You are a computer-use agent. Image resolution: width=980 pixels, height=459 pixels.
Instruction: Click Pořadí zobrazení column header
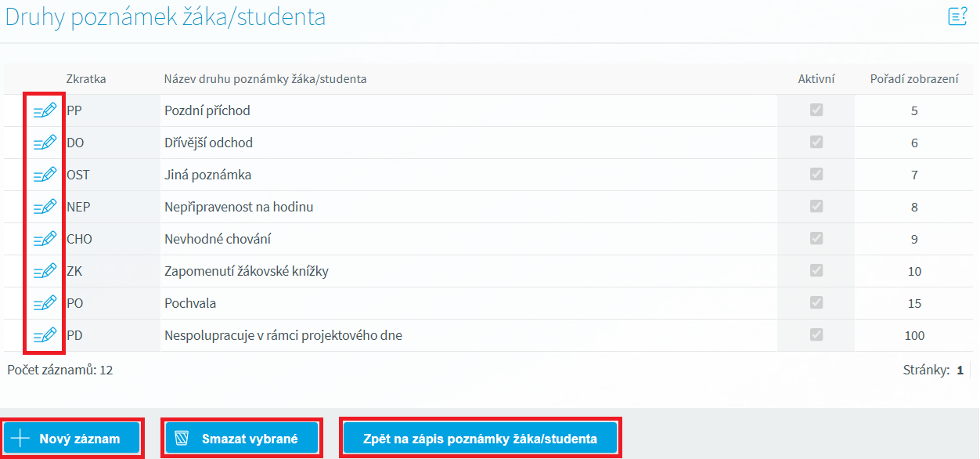pyautogui.click(x=914, y=78)
